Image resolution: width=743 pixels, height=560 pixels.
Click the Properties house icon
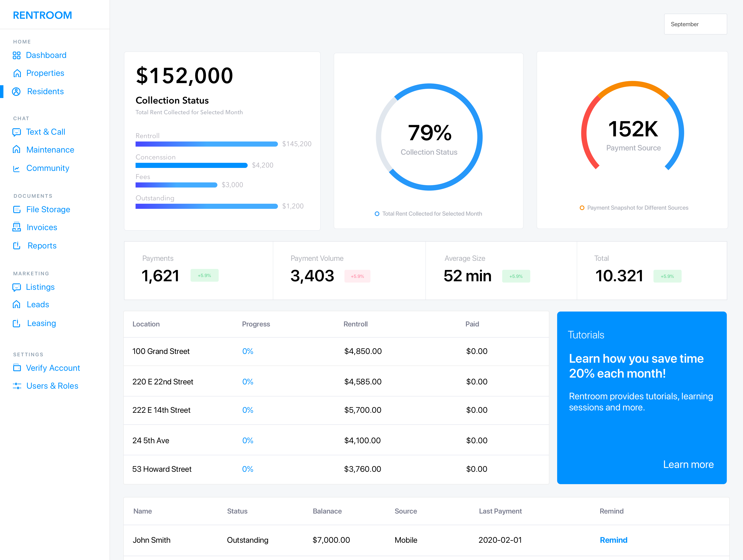(17, 73)
